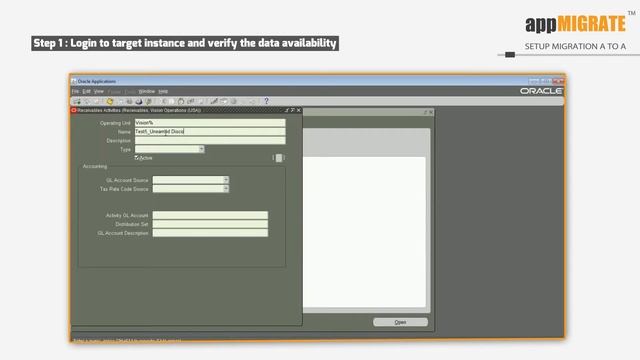Open the greyed Folder menu

click(x=115, y=92)
